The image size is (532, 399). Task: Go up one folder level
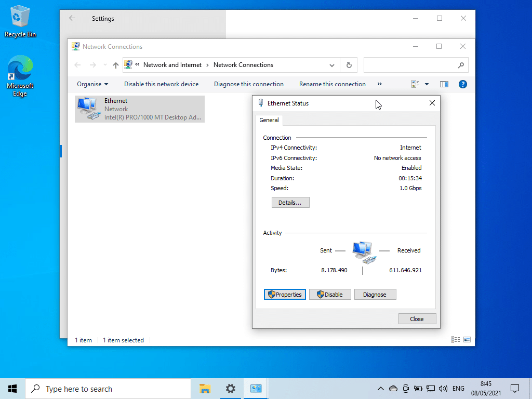116,65
